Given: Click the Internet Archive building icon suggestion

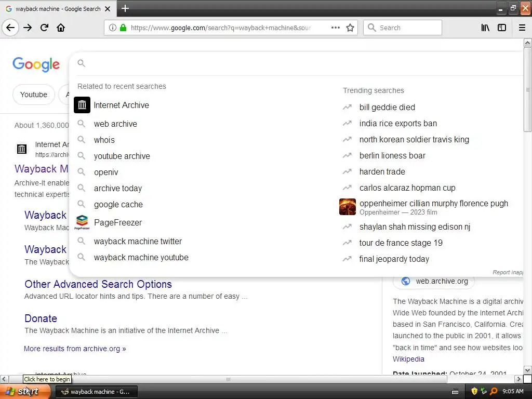Looking at the screenshot, I should tap(82, 105).
